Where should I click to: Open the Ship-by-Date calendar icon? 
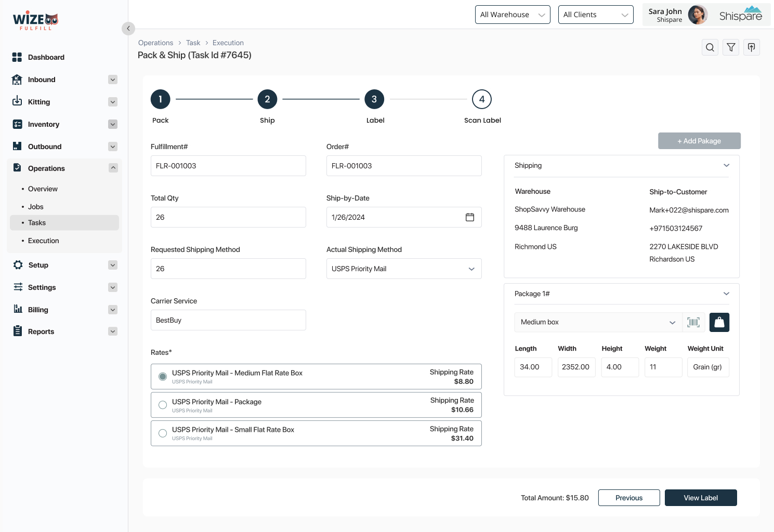click(x=470, y=217)
